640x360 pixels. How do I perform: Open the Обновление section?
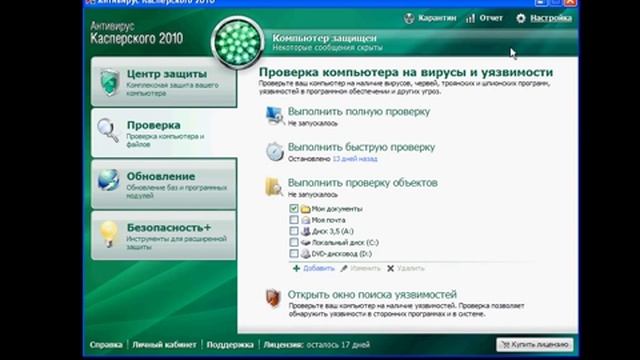(164, 184)
